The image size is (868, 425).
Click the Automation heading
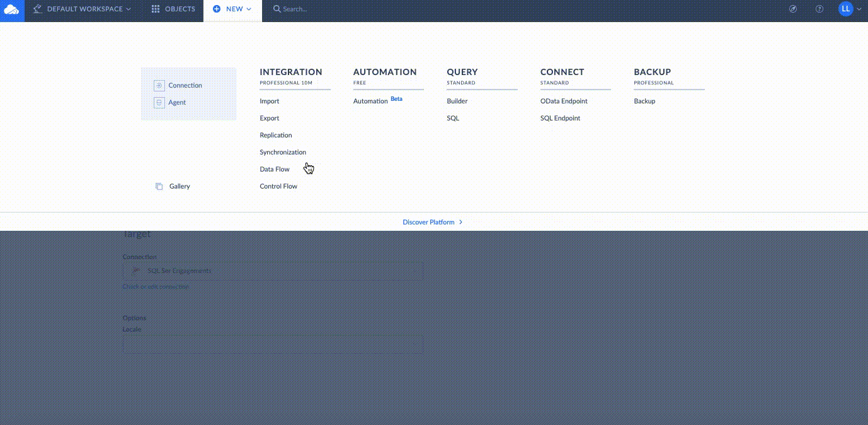pyautogui.click(x=385, y=72)
